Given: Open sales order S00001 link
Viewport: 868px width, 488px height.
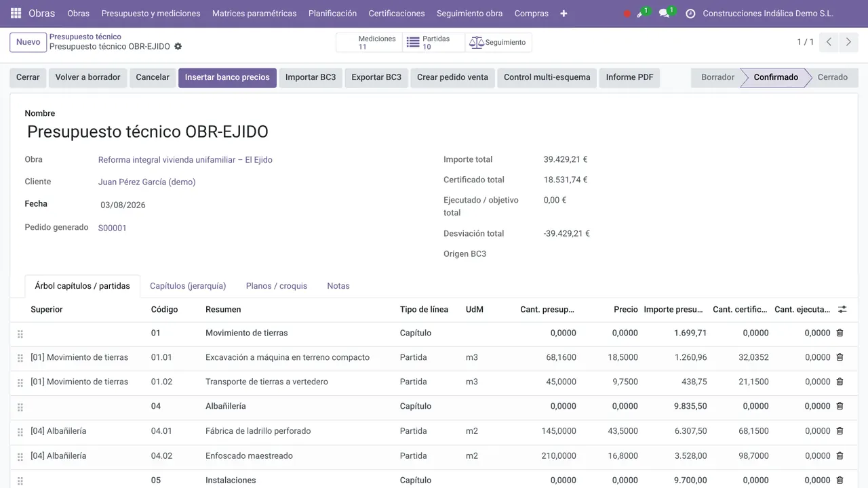Looking at the screenshot, I should (113, 228).
